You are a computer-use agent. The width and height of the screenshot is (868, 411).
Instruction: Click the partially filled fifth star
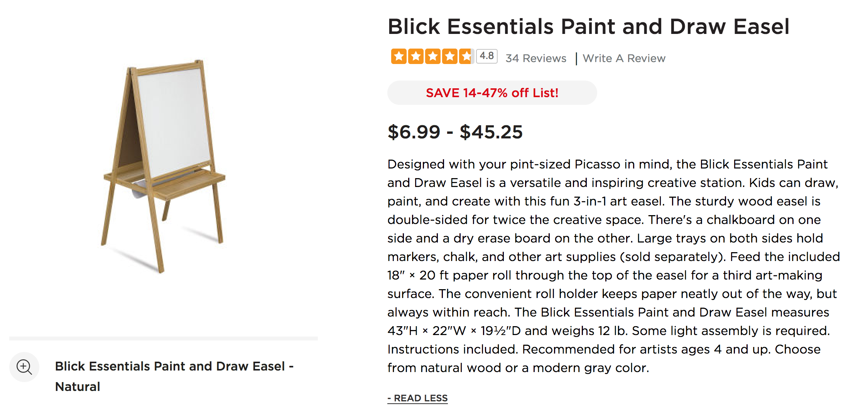[x=466, y=57]
